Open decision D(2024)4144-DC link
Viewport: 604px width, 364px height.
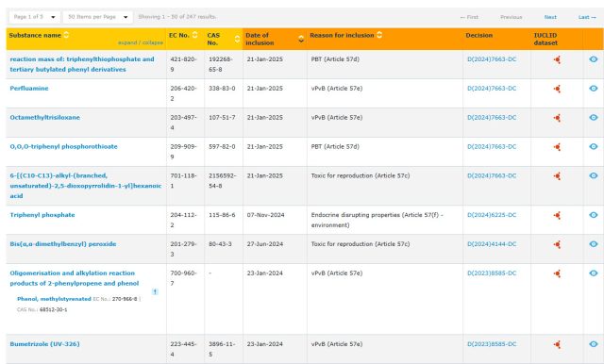pyautogui.click(x=492, y=244)
